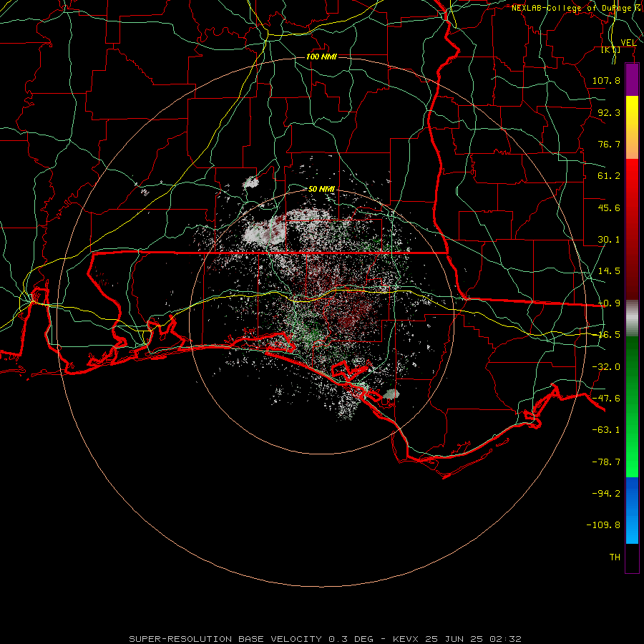This screenshot has height=644, width=644.
Task: Click the NEXLAB-College of DuPage credit text
Action: pos(577,8)
